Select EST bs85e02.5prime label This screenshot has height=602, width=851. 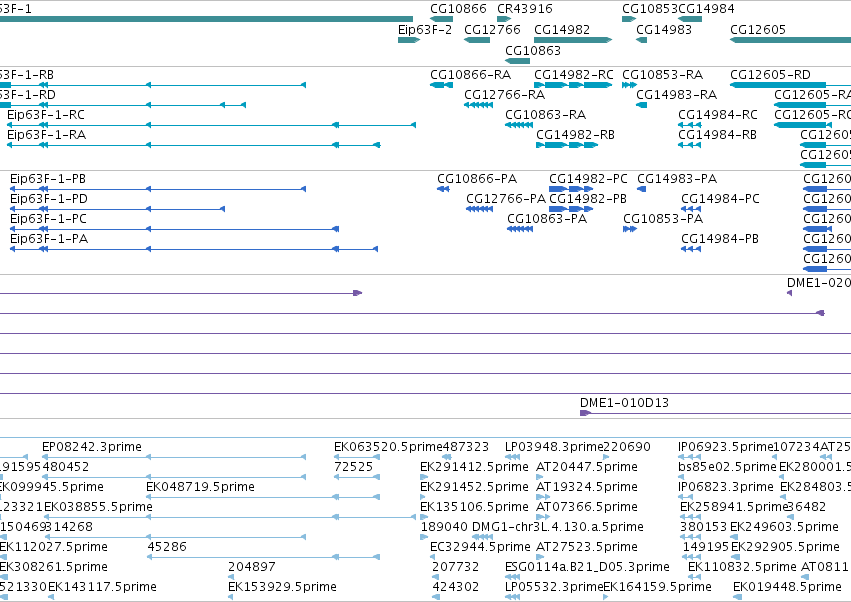[x=727, y=467]
